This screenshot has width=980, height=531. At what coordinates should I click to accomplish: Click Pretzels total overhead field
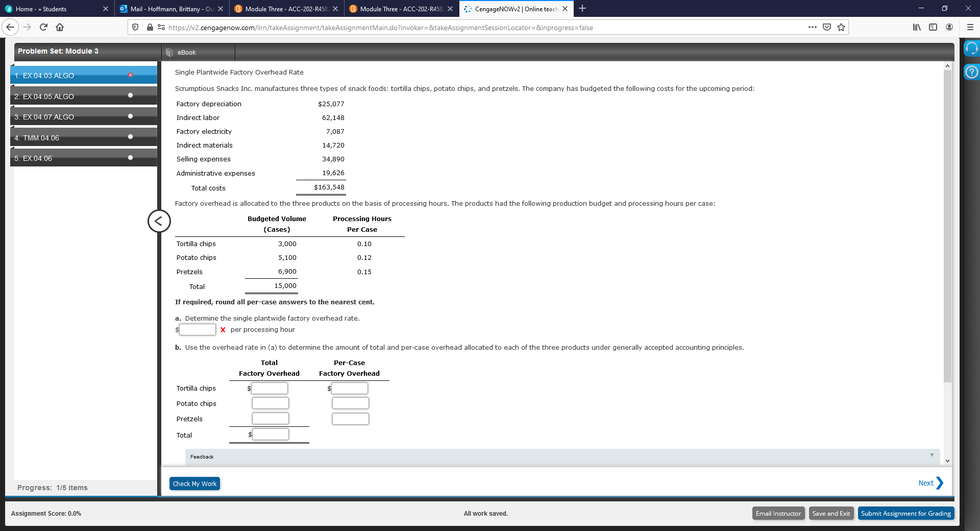click(271, 419)
